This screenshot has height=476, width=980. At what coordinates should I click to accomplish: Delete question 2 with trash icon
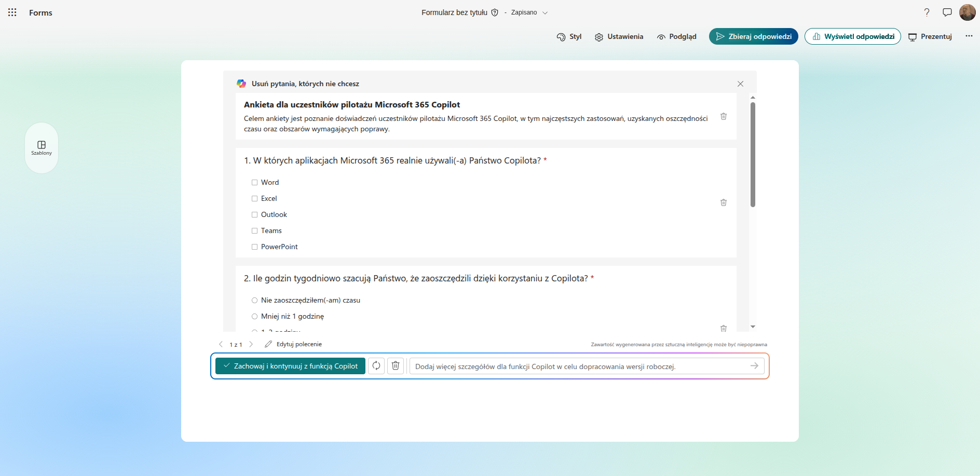(724, 329)
